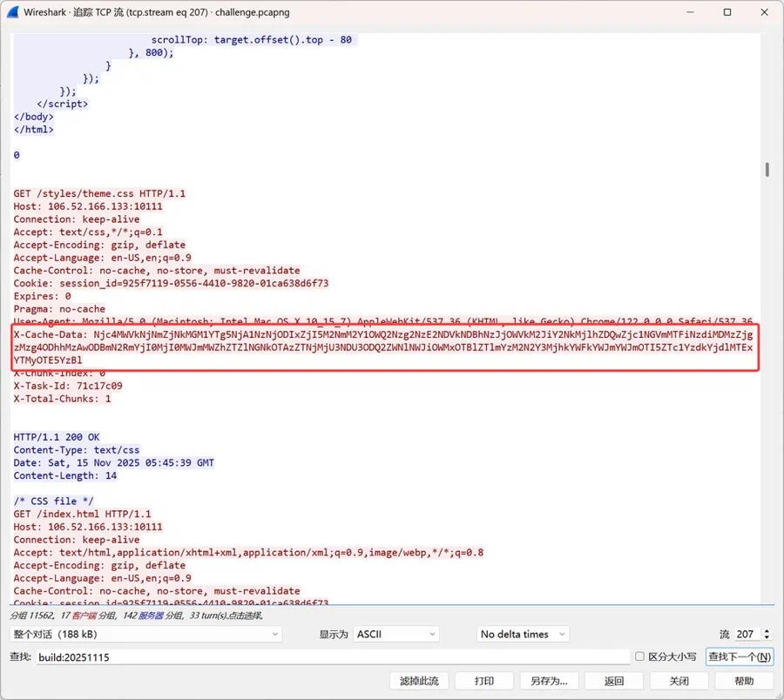The width and height of the screenshot is (784, 700).
Task: Open the 显示为 ASCII format dropdown
Action: pyautogui.click(x=396, y=634)
